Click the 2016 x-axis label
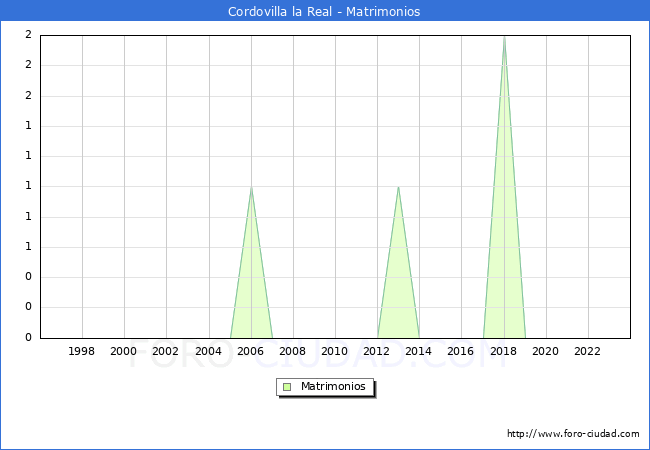650x450 pixels. [461, 351]
